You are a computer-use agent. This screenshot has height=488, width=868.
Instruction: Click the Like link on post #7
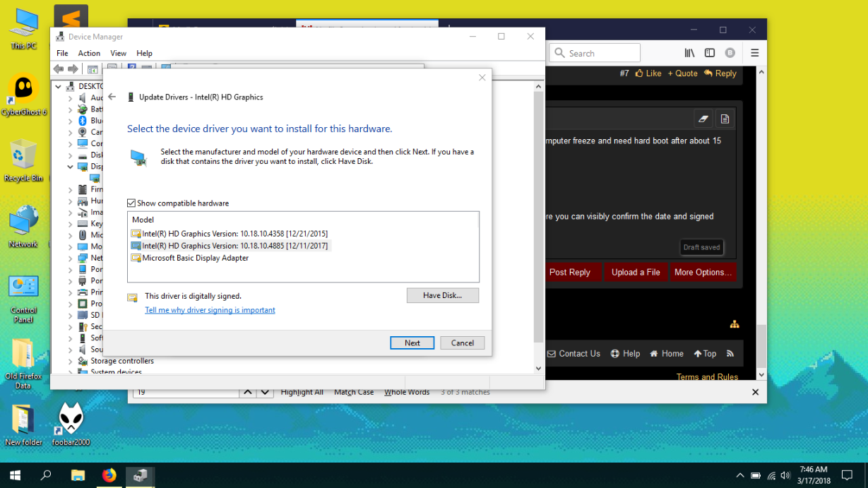648,73
